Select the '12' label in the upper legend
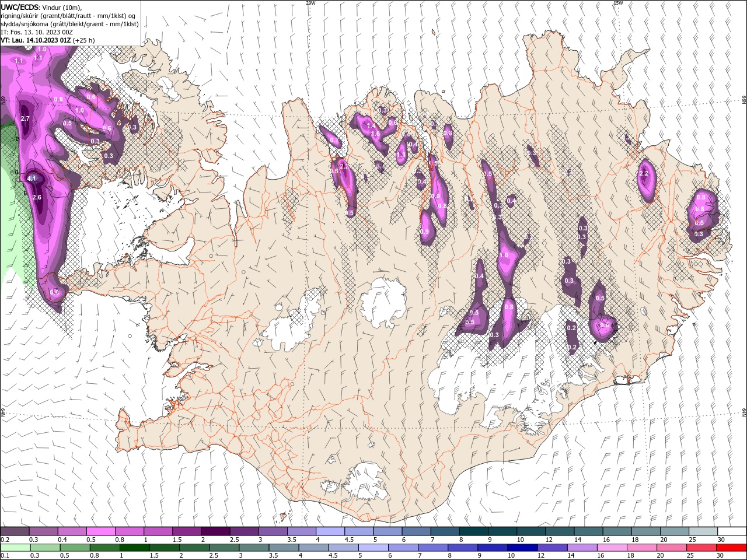 coord(549,540)
